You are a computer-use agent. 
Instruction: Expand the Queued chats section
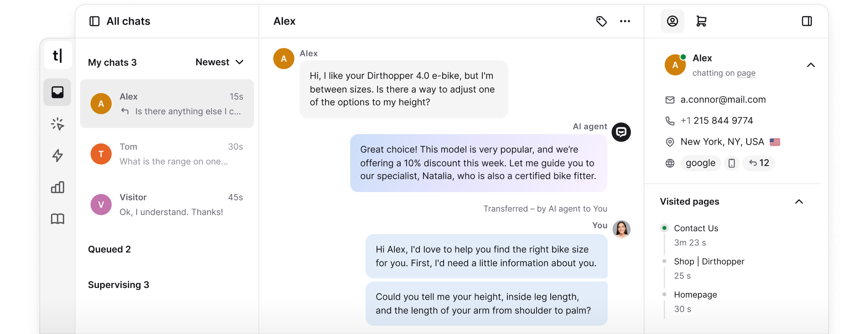click(109, 249)
